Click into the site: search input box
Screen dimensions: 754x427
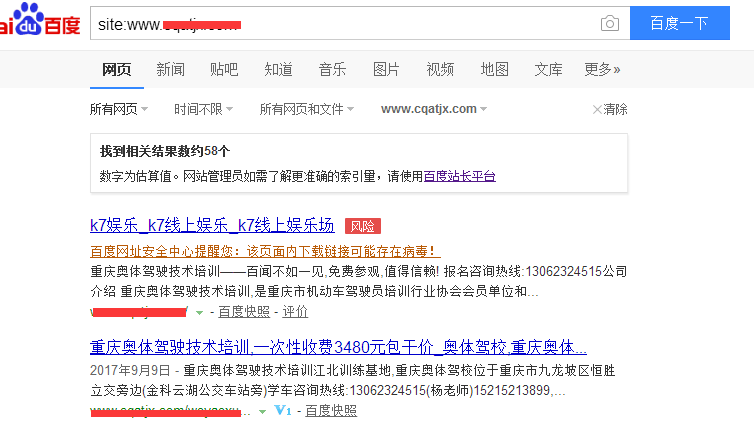340,24
